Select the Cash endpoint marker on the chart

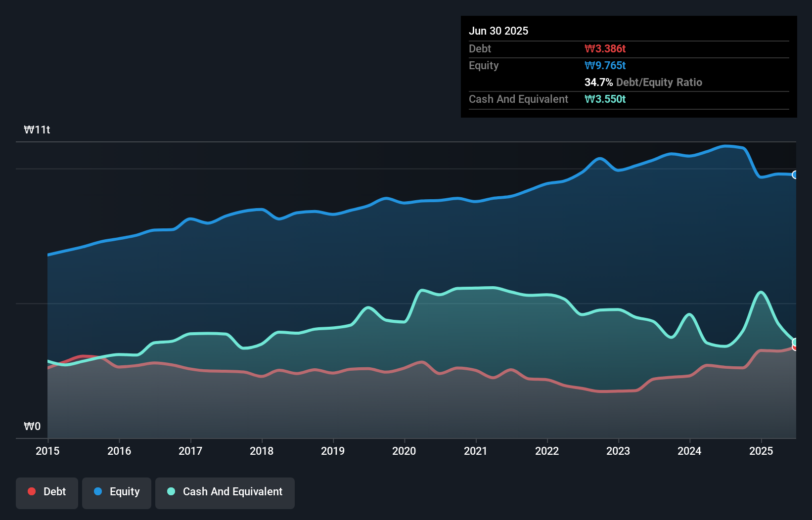pos(795,341)
